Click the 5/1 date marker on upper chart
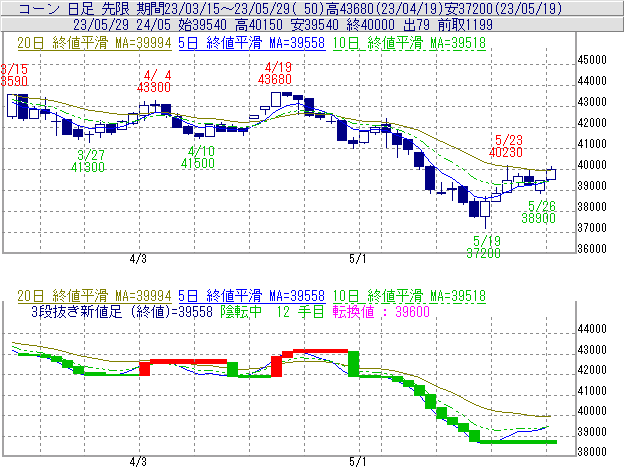624x475 pixels. click(359, 258)
